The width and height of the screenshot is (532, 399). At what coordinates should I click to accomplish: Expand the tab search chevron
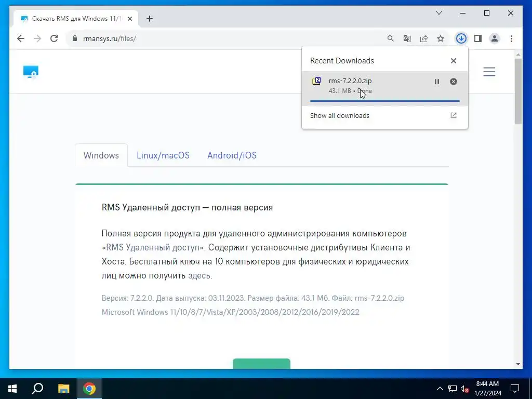coord(438,13)
